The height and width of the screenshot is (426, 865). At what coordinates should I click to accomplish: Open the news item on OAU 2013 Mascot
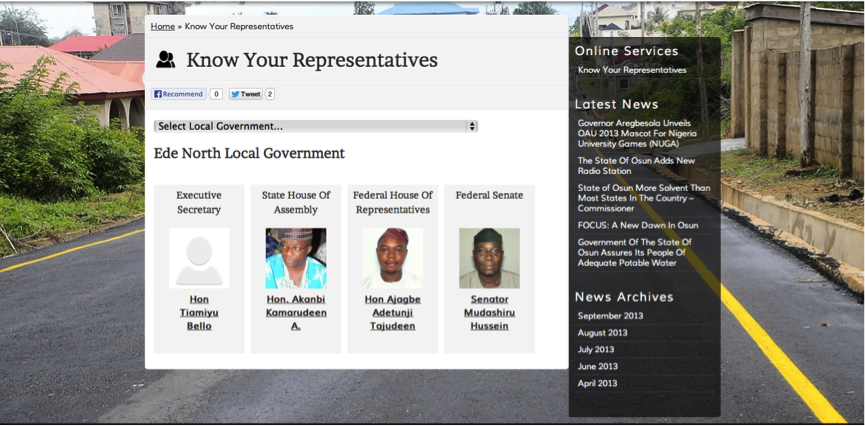pyautogui.click(x=637, y=134)
